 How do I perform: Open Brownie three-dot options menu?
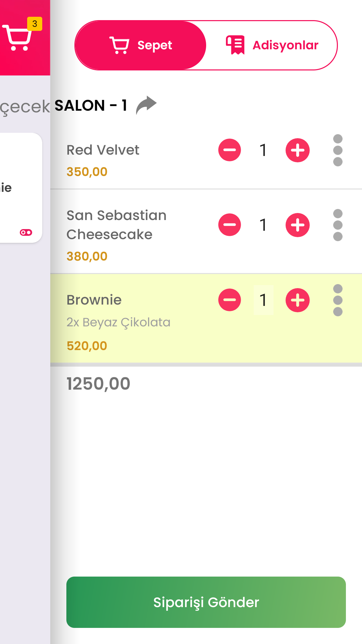coord(338,300)
